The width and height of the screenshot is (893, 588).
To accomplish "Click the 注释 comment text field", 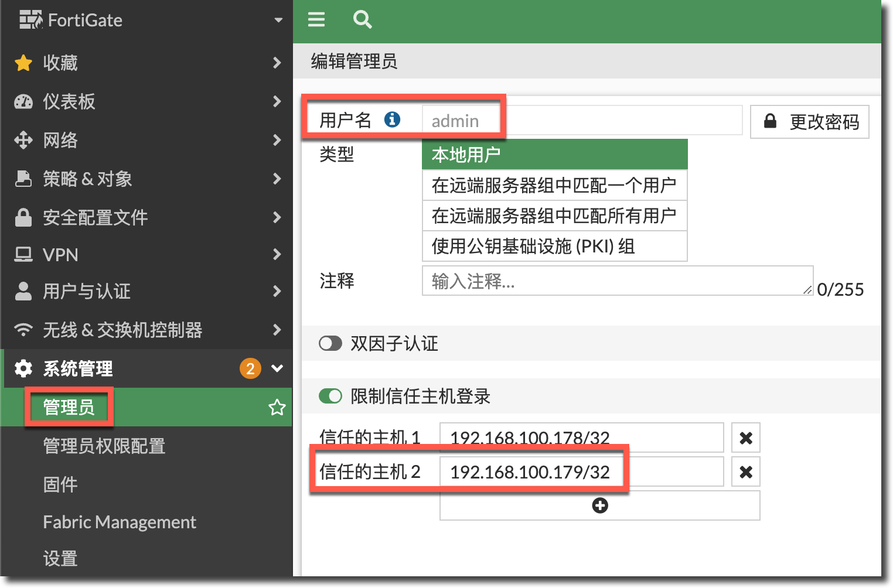I will 615,282.
